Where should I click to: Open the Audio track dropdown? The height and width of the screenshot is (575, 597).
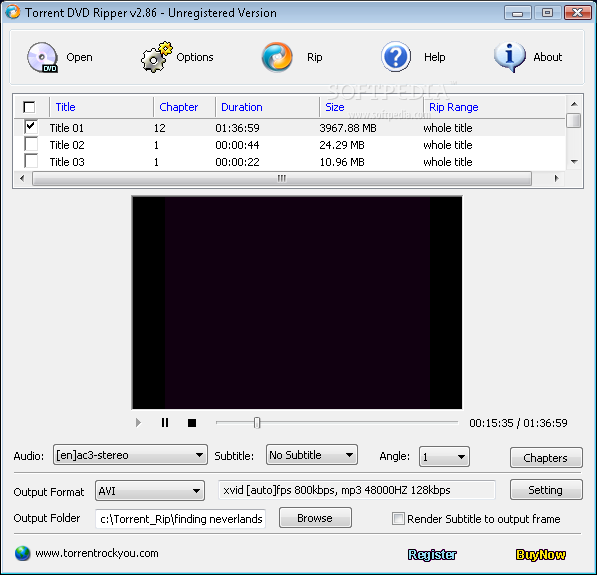pos(130,455)
